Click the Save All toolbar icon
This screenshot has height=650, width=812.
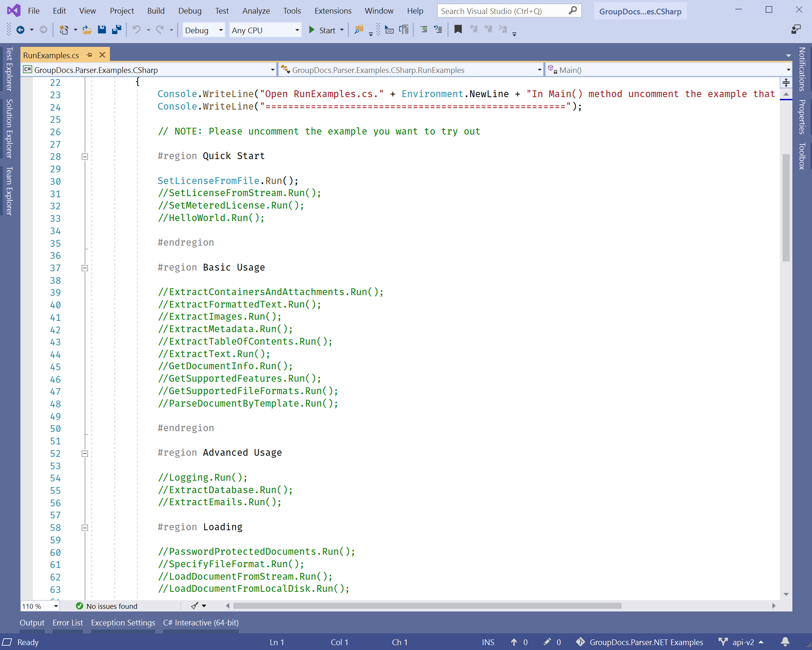(117, 30)
